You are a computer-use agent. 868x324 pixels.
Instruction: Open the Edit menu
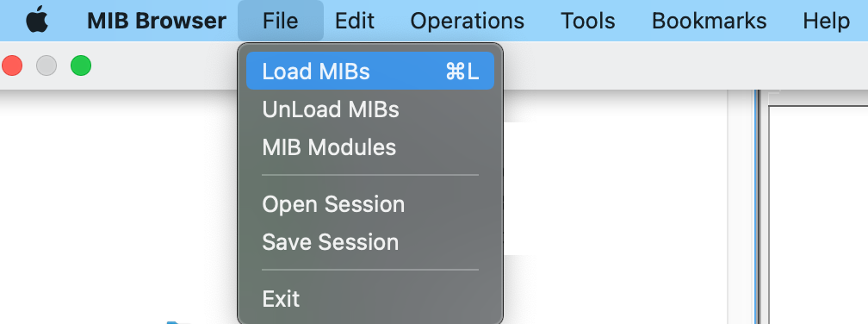point(354,21)
